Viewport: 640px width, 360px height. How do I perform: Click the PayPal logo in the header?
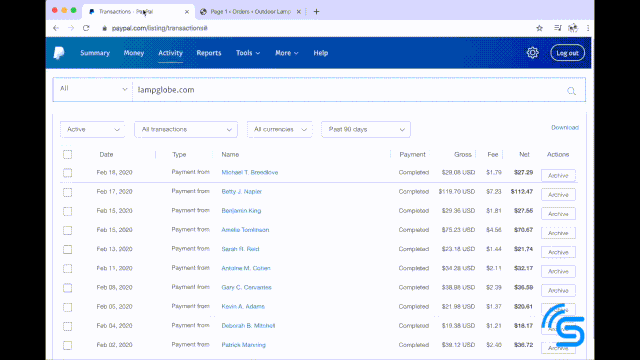pos(59,53)
